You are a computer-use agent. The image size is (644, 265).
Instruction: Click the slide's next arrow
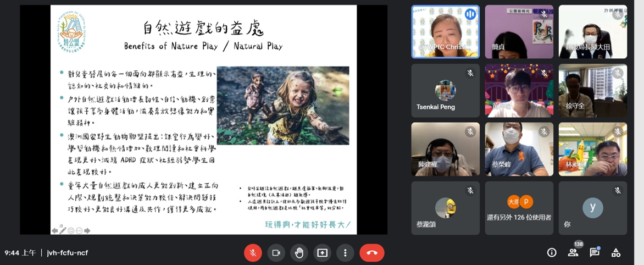point(87,230)
